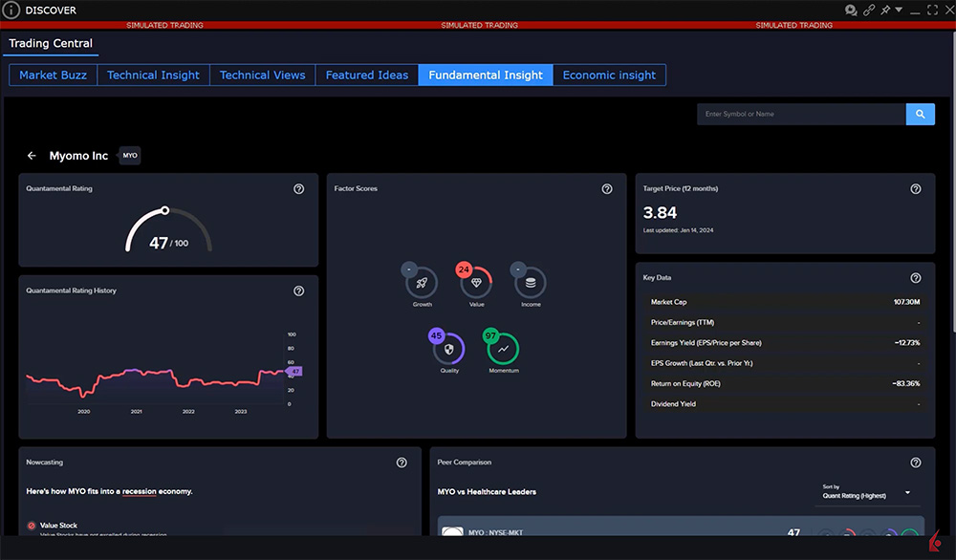Open help for Factor Scores panel
The height and width of the screenshot is (560, 956).
607,189
